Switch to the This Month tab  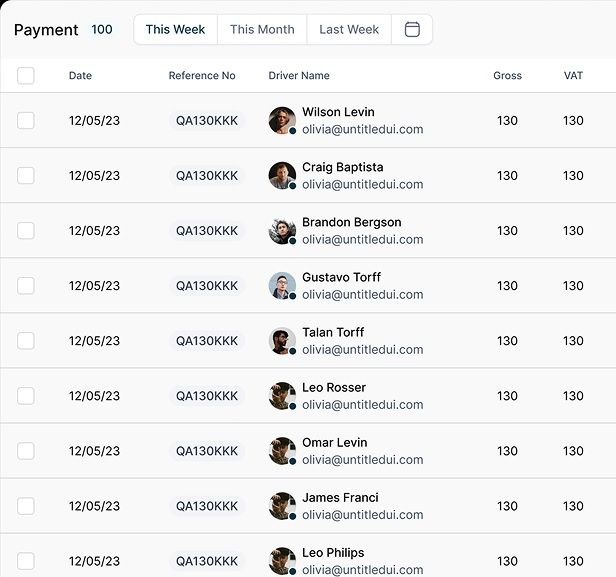click(262, 30)
